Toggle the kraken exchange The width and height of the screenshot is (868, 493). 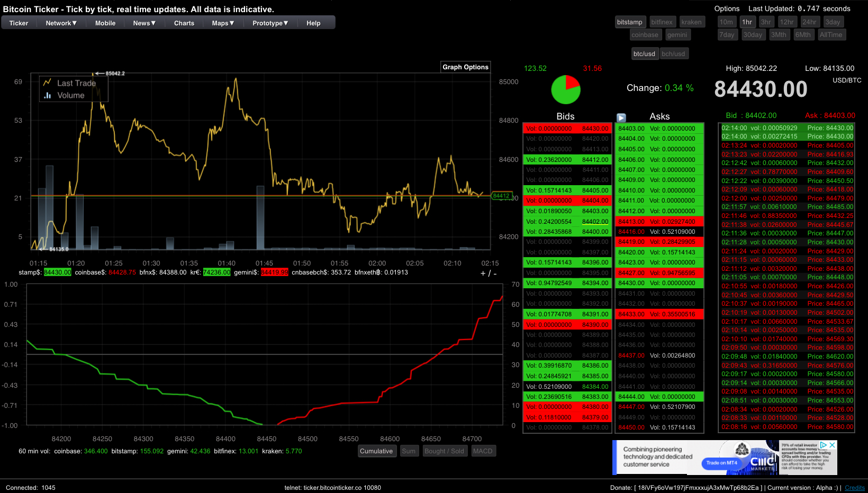point(691,22)
